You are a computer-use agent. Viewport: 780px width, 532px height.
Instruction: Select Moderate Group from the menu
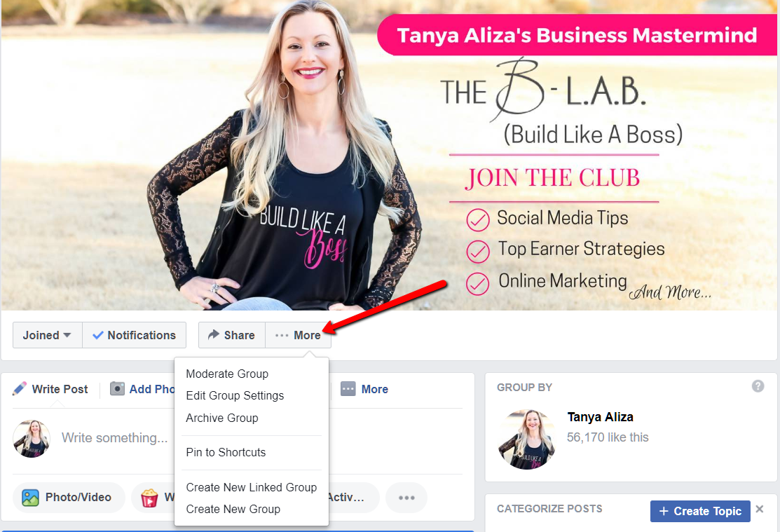227,374
